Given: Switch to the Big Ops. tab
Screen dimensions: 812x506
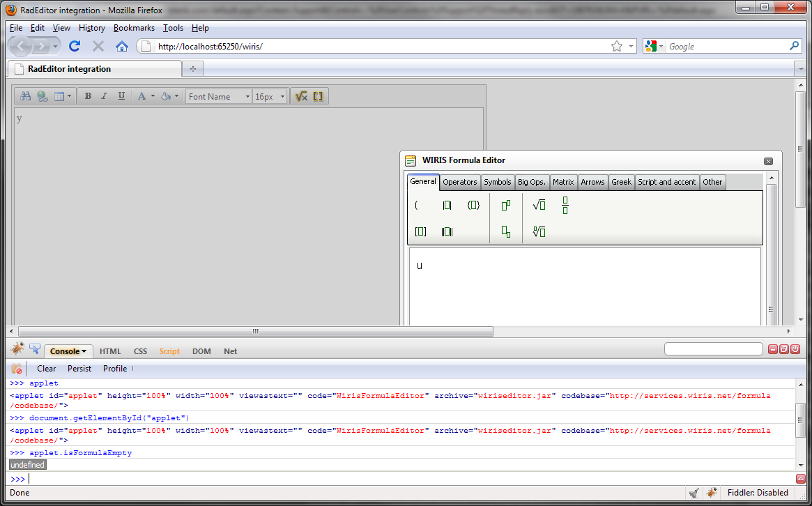Looking at the screenshot, I should (532, 183).
